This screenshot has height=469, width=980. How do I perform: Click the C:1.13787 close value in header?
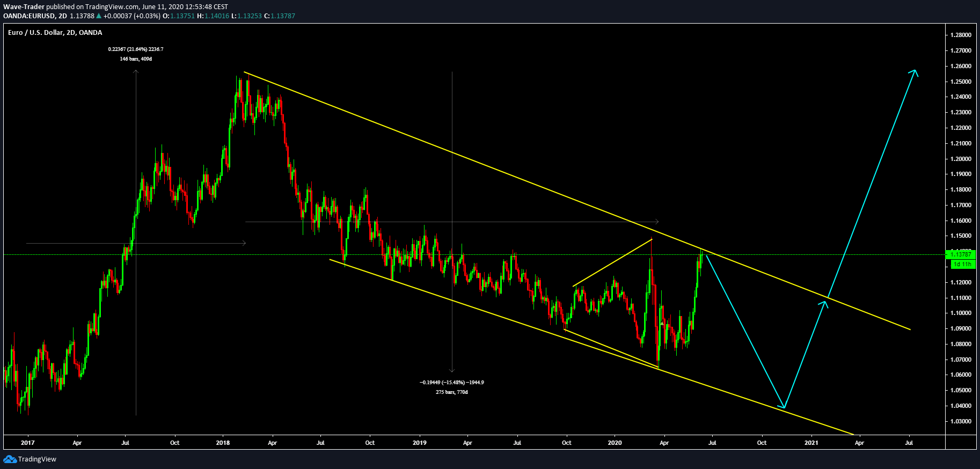click(x=280, y=16)
